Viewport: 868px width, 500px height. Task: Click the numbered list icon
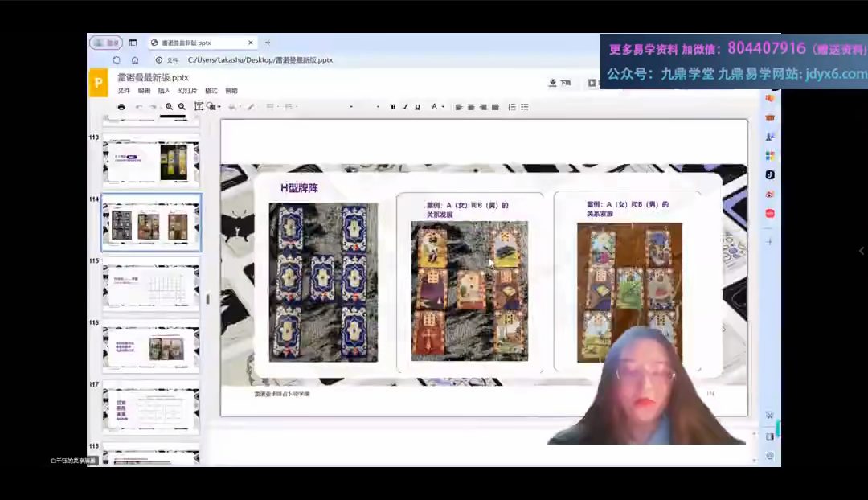point(512,107)
